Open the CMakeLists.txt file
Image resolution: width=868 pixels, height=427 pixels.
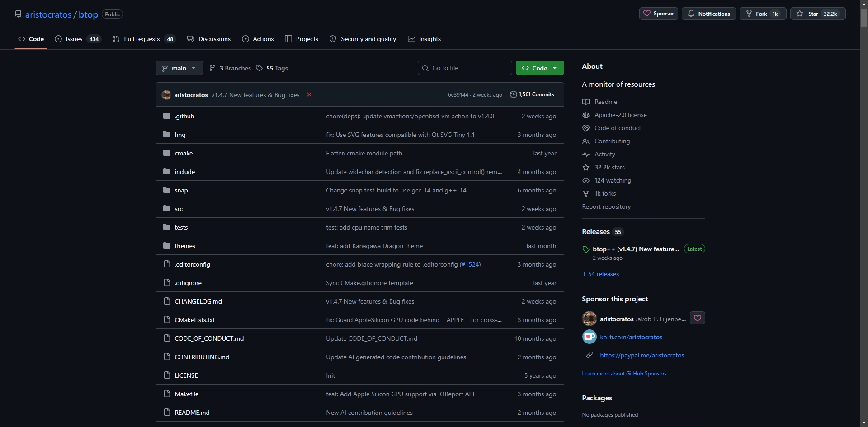(194, 320)
